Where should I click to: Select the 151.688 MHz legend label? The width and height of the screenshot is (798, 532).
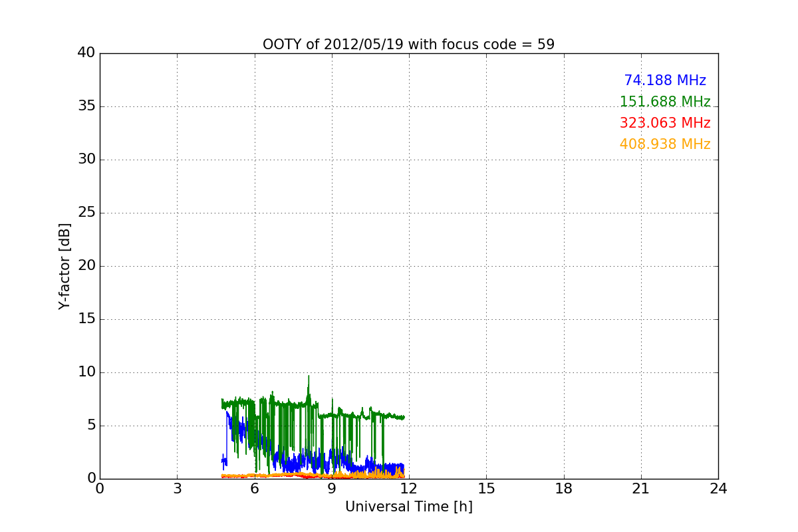click(x=665, y=102)
